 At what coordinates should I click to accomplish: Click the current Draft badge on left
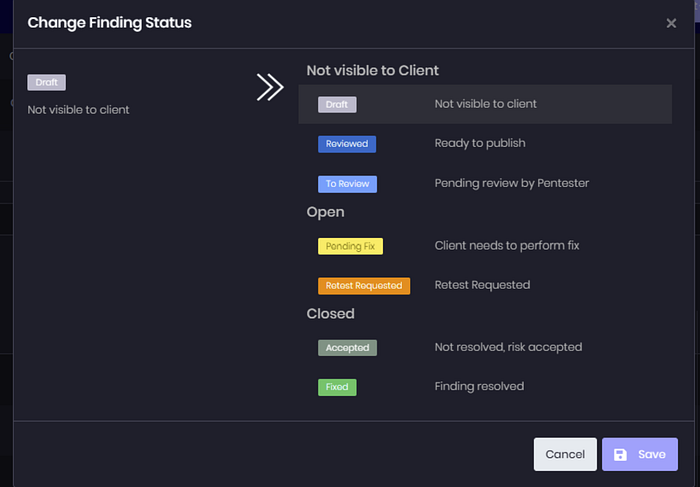(46, 83)
